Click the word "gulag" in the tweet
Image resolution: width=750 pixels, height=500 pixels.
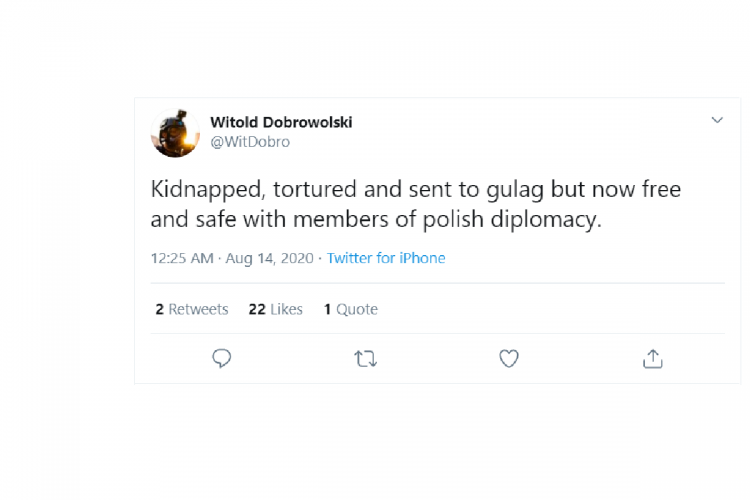click(x=485, y=189)
